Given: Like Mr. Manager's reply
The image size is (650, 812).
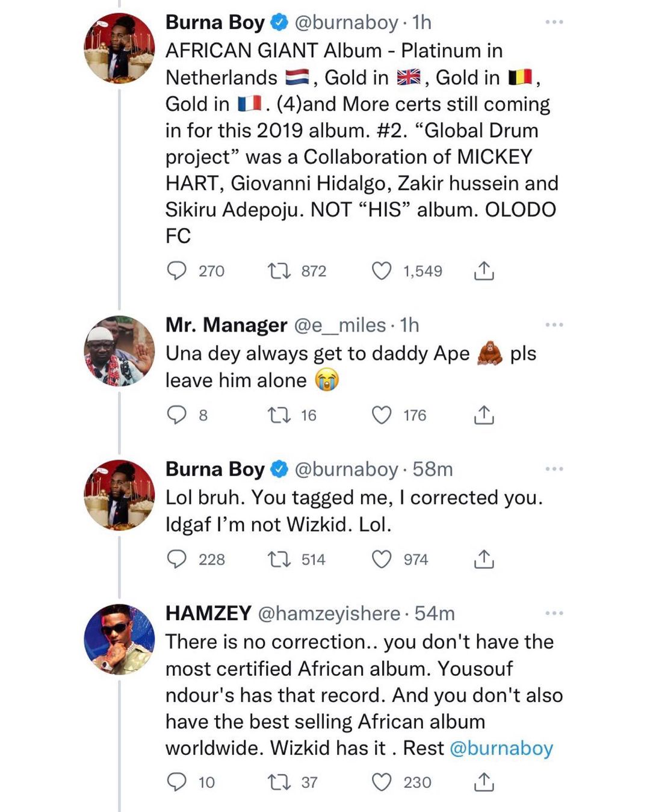Looking at the screenshot, I should click(383, 415).
